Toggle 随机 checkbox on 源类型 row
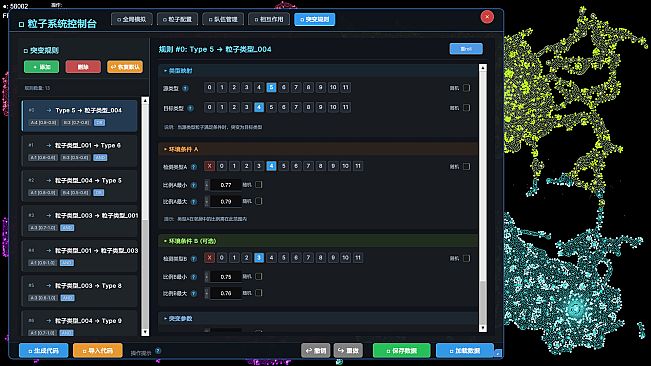Image resolution: width=651 pixels, height=366 pixels. tap(467, 88)
